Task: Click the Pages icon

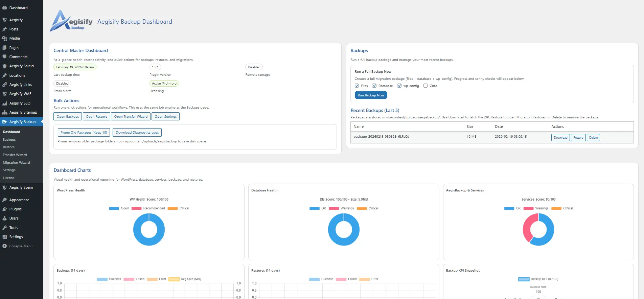Action: click(x=5, y=48)
